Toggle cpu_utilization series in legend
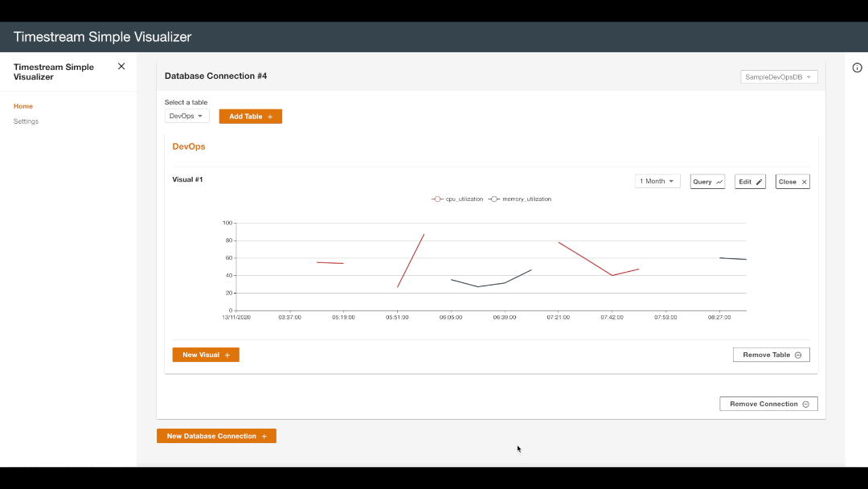 457,199
